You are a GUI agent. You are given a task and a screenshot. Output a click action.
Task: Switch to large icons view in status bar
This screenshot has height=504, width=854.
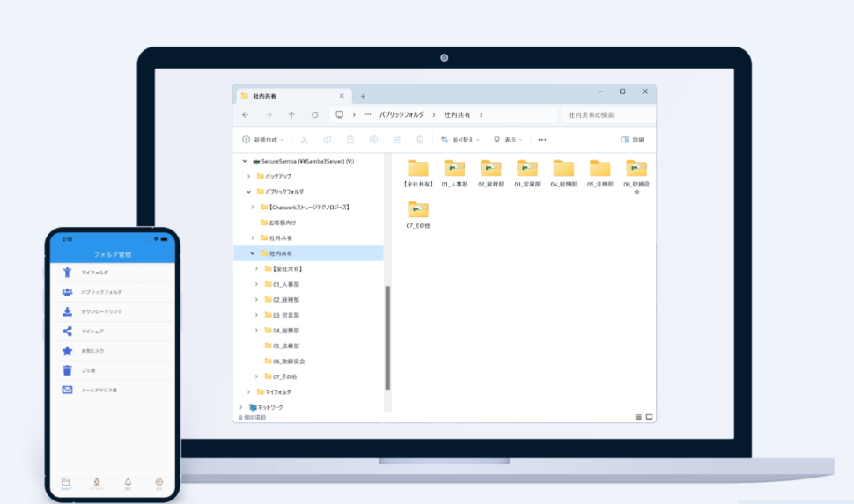click(650, 417)
